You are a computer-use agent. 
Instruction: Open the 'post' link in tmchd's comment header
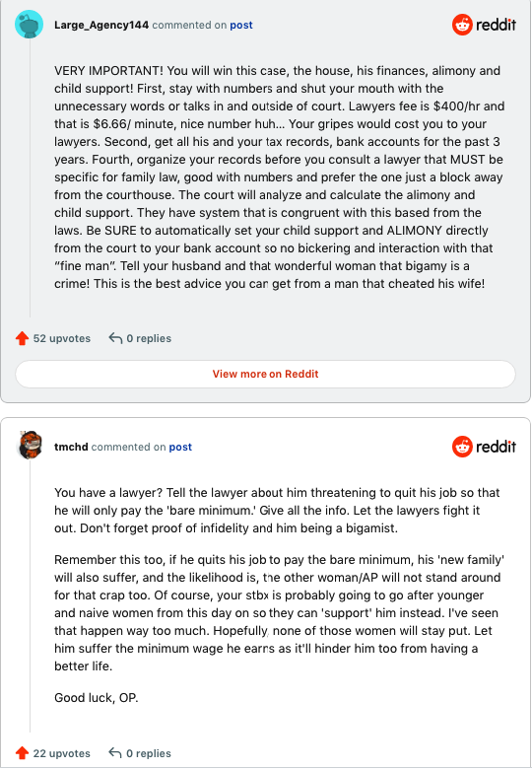click(x=180, y=448)
